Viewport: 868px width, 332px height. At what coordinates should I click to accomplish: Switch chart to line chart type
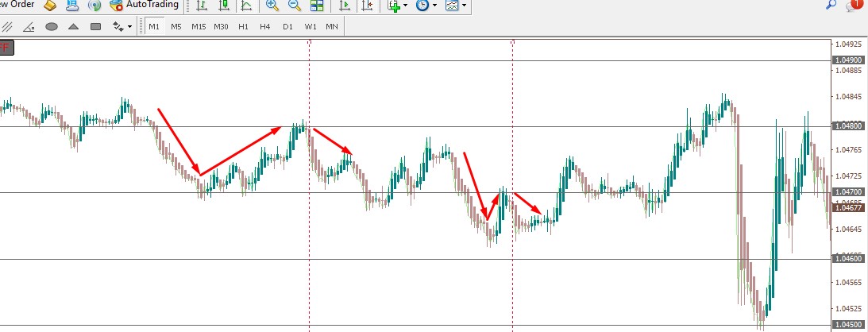coord(246,6)
